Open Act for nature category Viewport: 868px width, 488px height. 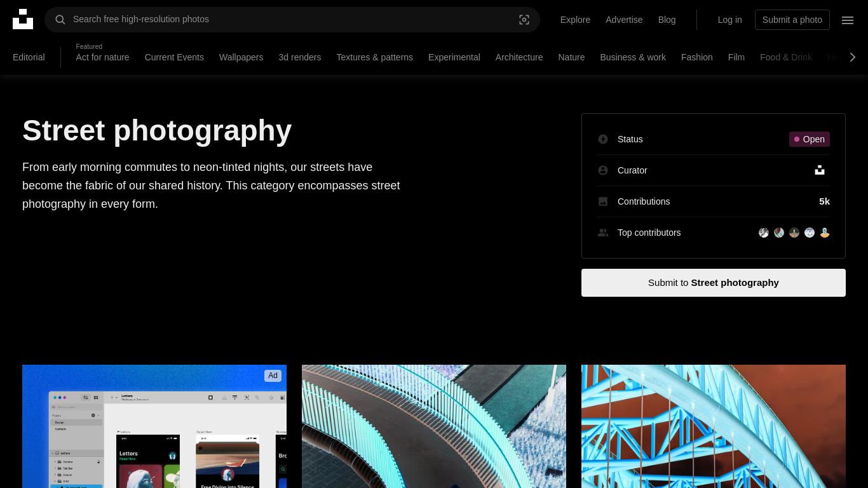pos(102,57)
